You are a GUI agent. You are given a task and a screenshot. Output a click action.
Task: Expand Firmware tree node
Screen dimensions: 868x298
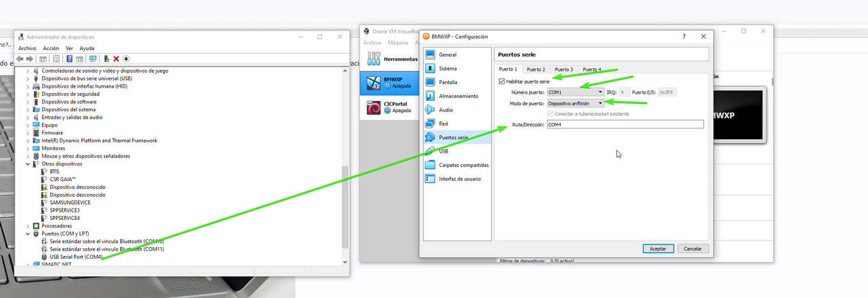[x=28, y=132]
